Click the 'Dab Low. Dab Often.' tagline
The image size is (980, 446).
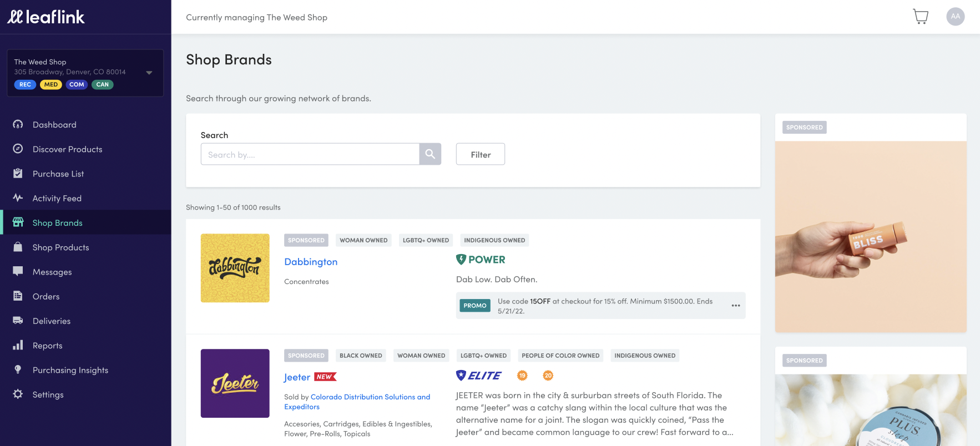[497, 279]
